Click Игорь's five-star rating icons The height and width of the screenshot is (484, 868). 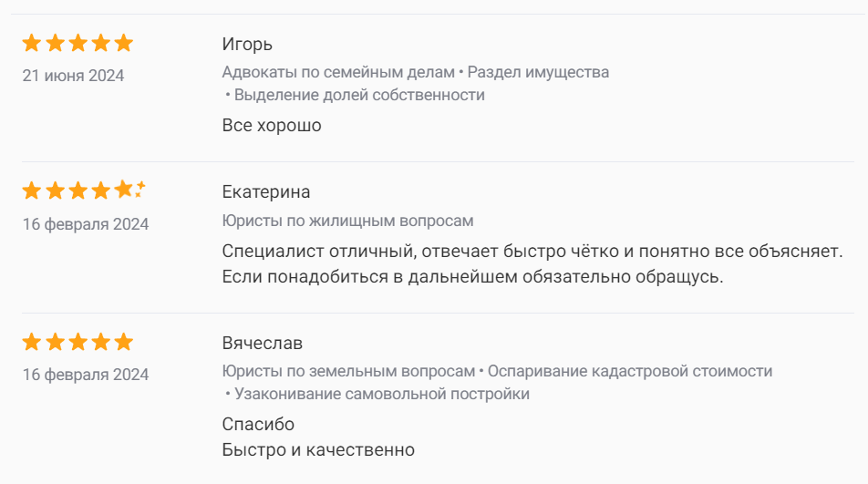point(77,43)
